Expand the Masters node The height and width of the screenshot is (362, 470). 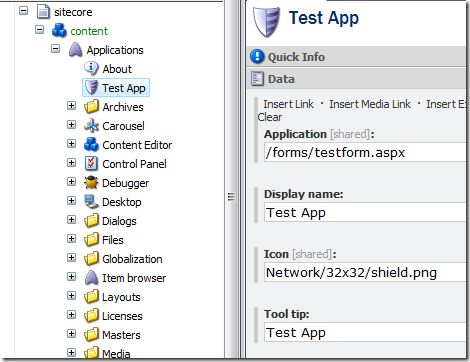[71, 334]
